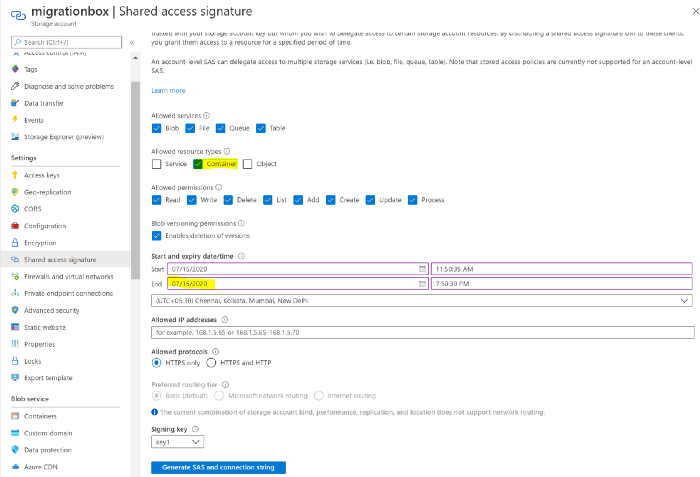
Task: Click the CORS icon
Action: [15, 209]
